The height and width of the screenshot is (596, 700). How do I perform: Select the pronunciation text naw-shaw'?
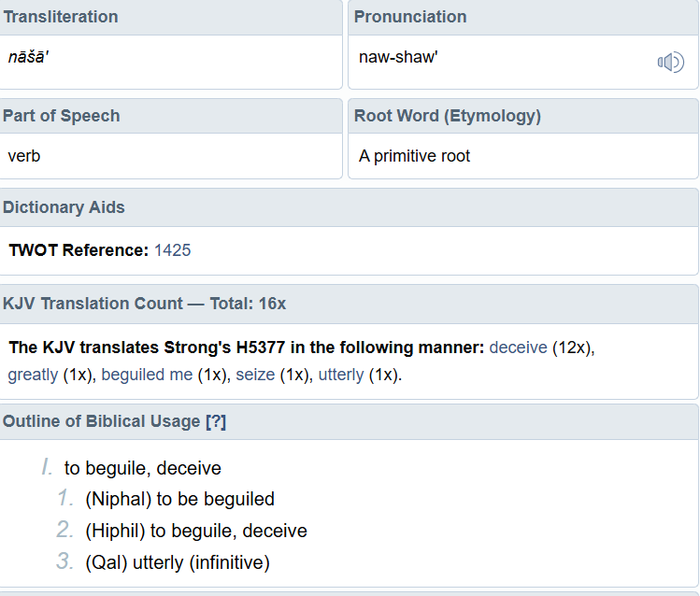398,57
